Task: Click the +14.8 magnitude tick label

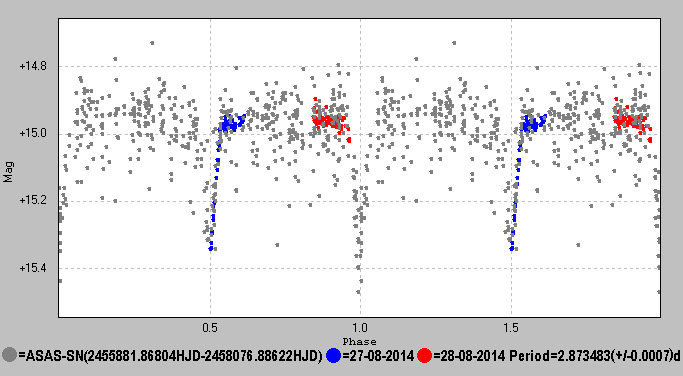Action: pos(33,66)
